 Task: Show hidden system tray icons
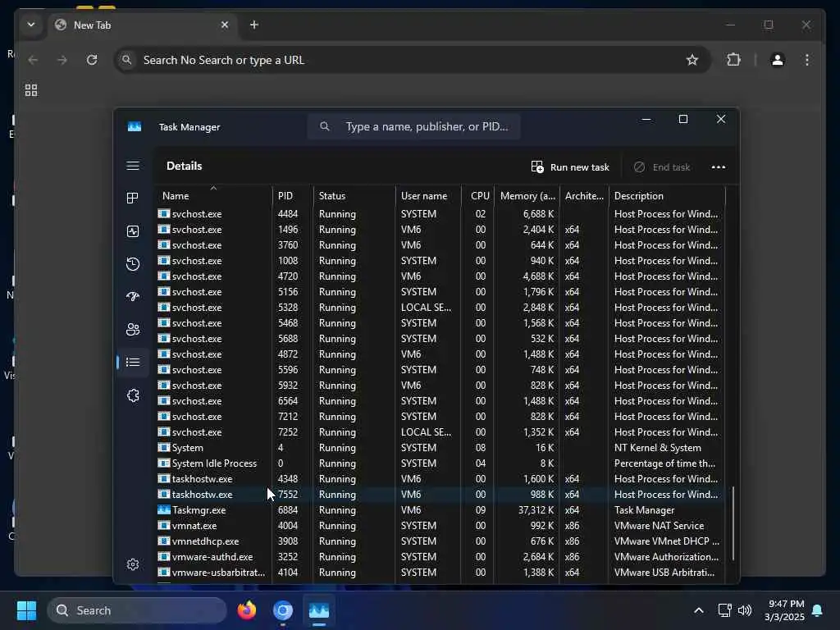[x=699, y=610]
